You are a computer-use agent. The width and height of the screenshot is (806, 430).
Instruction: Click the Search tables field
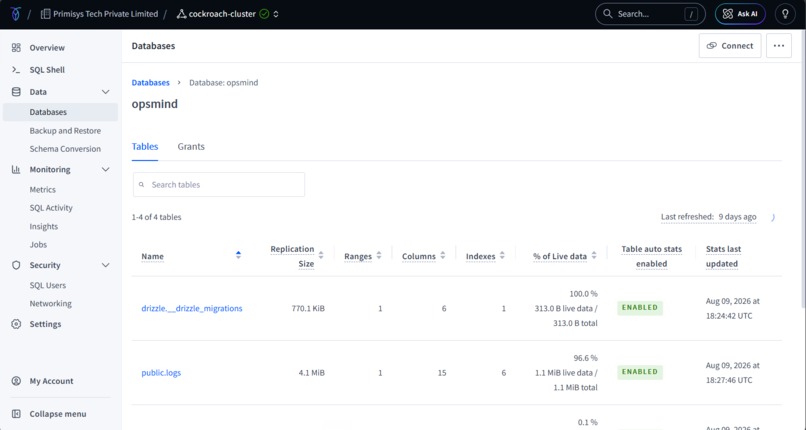[x=219, y=184]
